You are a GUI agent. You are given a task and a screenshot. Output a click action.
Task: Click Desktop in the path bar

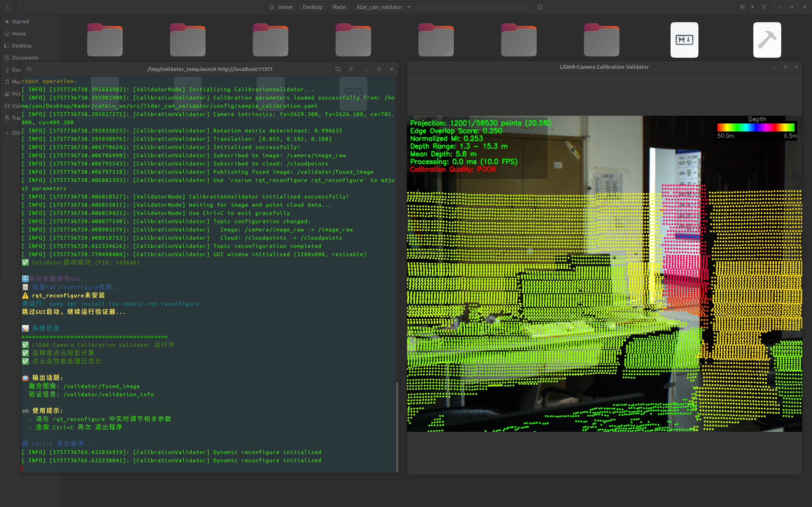pos(312,7)
